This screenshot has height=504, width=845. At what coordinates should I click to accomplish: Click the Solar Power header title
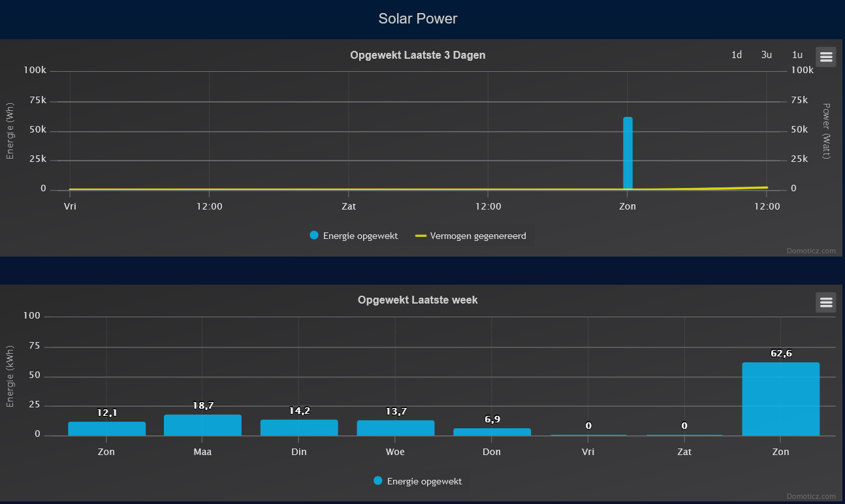418,18
